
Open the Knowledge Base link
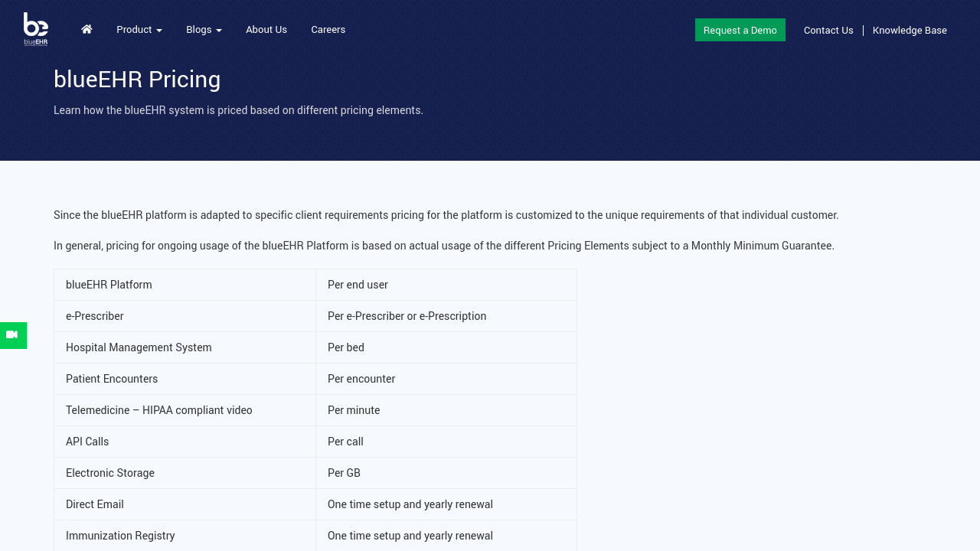pyautogui.click(x=909, y=31)
